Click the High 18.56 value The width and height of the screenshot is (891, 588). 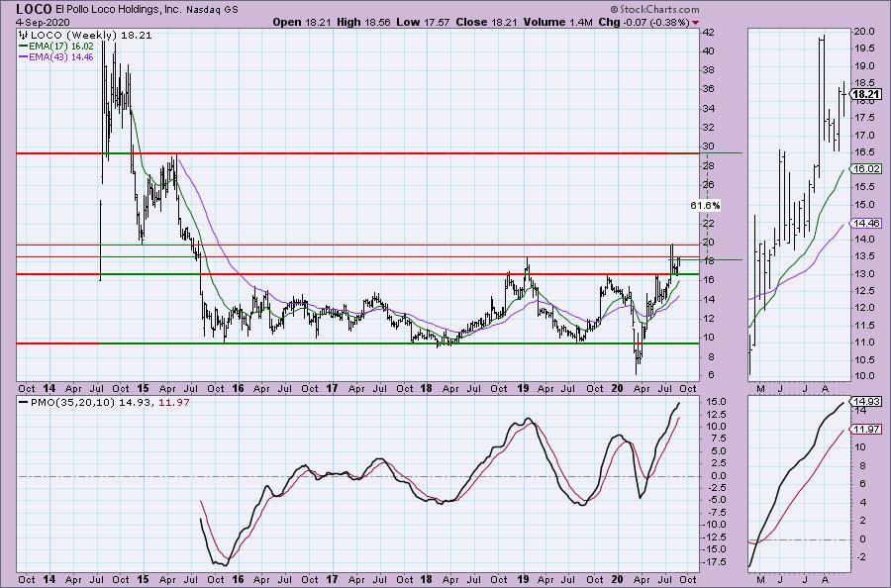[x=363, y=22]
